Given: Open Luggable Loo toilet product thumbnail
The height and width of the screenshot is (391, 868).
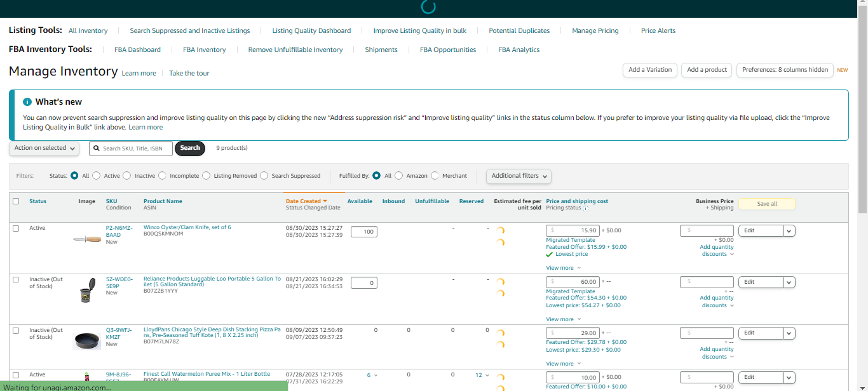Looking at the screenshot, I should pos(86,289).
